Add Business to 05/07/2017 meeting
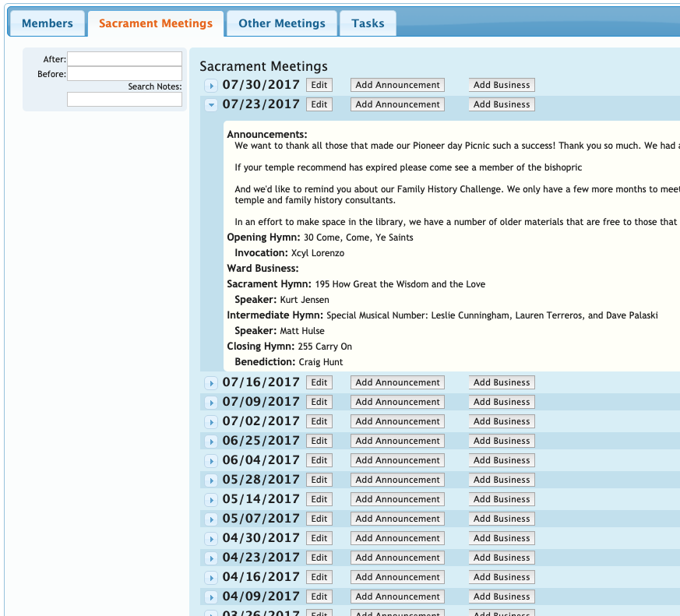Viewport: 680px width, 616px height. (502, 519)
